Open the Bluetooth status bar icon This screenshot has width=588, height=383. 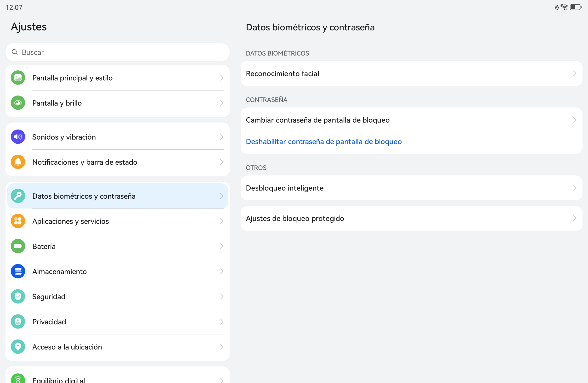557,7
